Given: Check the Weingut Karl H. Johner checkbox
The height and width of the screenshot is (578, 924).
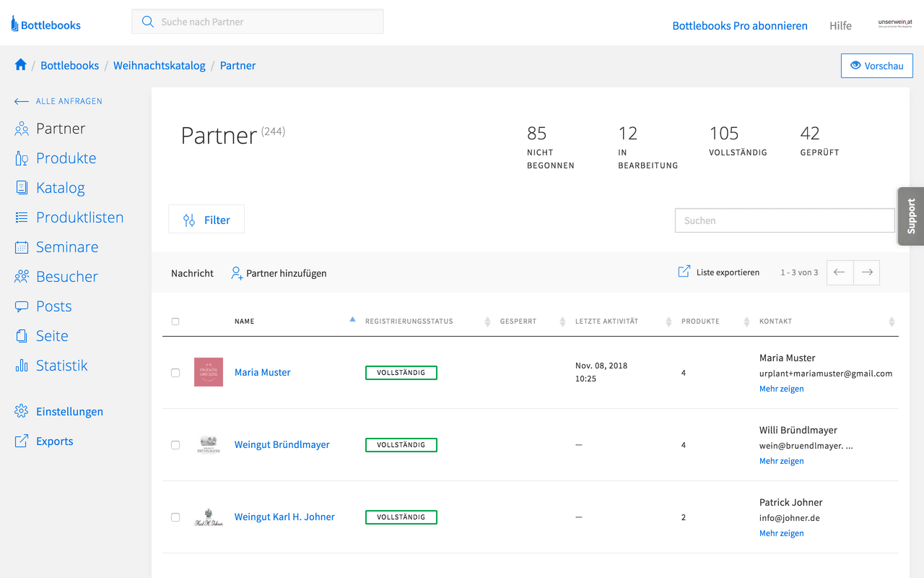Looking at the screenshot, I should (175, 517).
